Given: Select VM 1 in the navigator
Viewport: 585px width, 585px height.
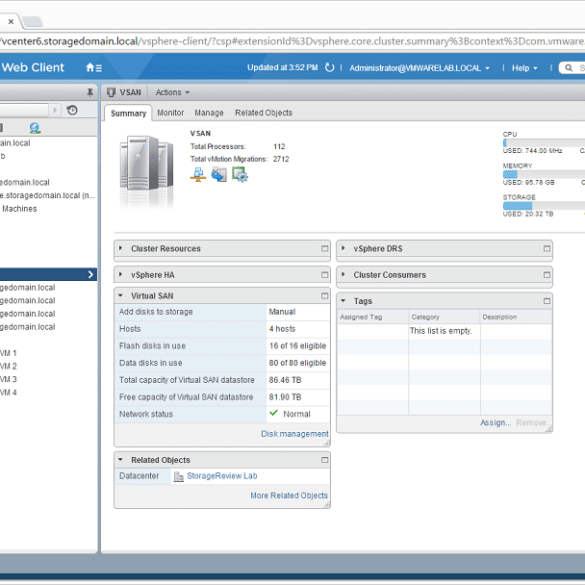Looking at the screenshot, I should pos(8,353).
